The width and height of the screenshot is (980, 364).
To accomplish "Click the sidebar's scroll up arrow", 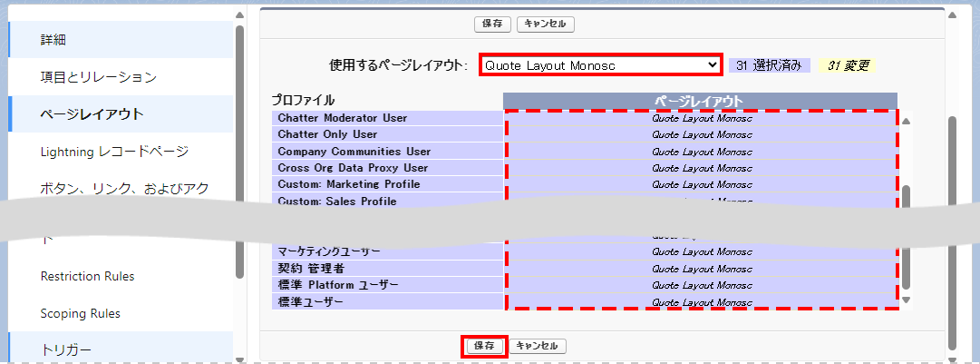I will (239, 15).
